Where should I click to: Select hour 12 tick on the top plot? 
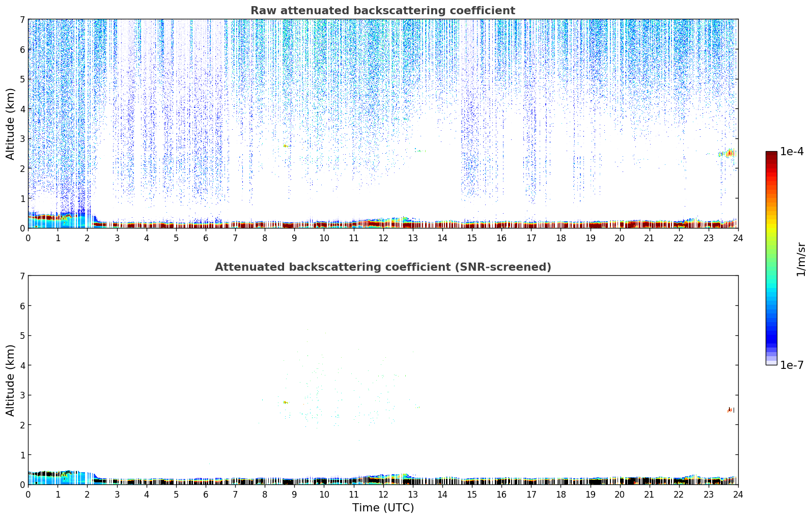pyautogui.click(x=383, y=238)
